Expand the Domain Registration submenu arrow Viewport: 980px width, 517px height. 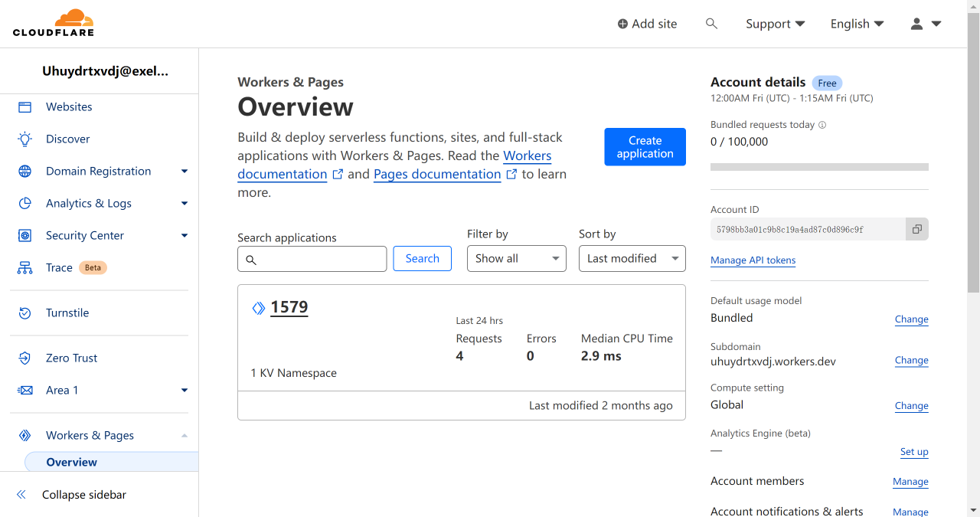pyautogui.click(x=185, y=172)
